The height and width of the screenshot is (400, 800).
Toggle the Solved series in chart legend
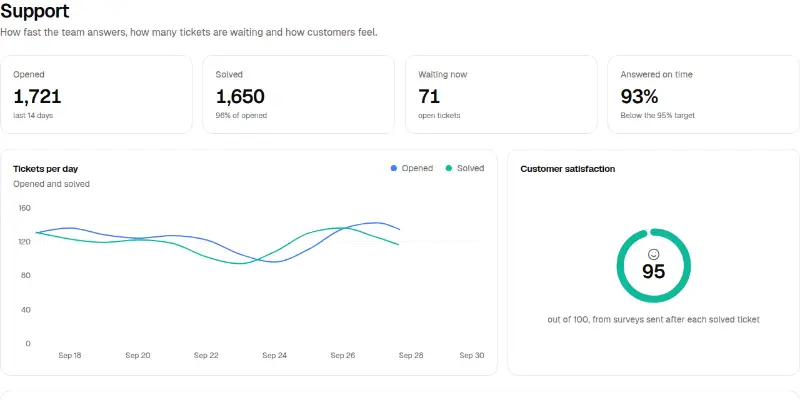point(465,168)
